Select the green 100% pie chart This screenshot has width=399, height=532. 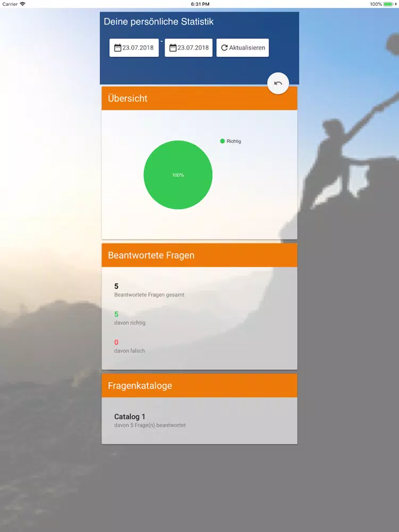click(x=178, y=174)
